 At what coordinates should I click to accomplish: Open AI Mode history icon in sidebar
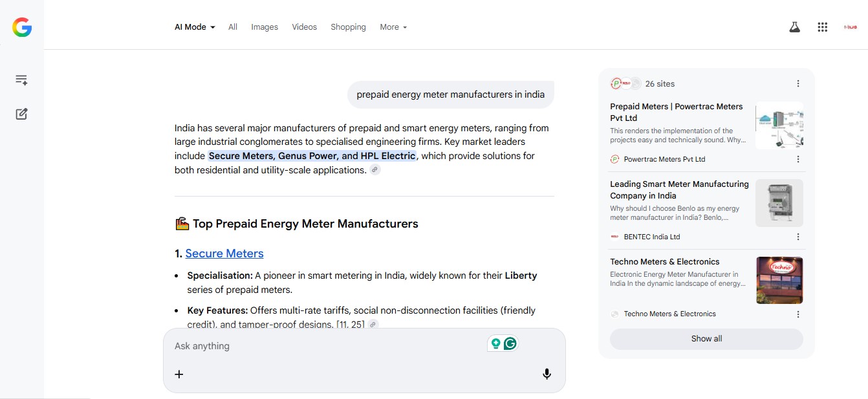click(x=21, y=80)
